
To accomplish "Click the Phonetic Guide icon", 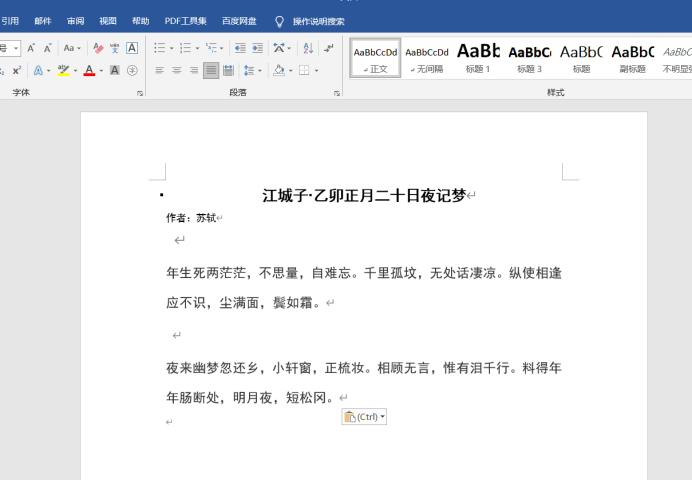I will click(115, 48).
